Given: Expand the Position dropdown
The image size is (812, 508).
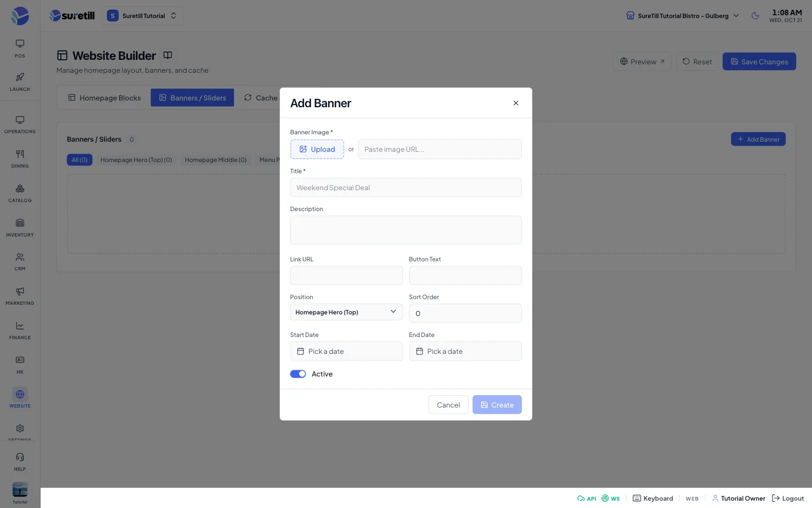Looking at the screenshot, I should [346, 312].
